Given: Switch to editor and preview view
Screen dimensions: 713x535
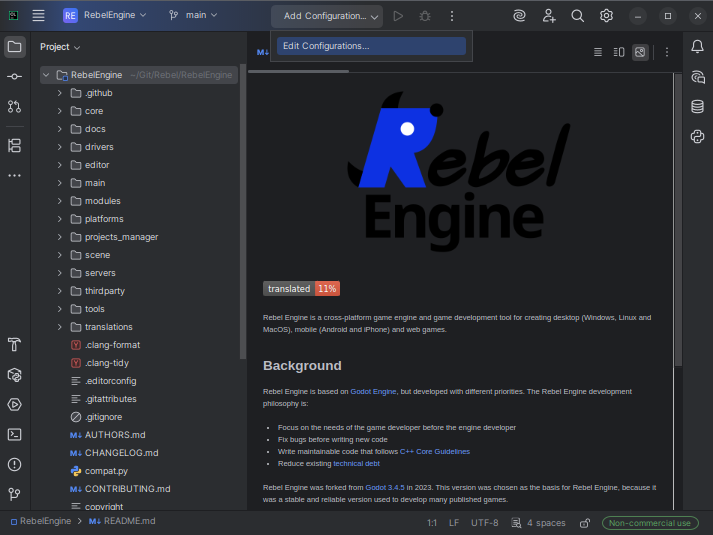Looking at the screenshot, I should point(619,52).
